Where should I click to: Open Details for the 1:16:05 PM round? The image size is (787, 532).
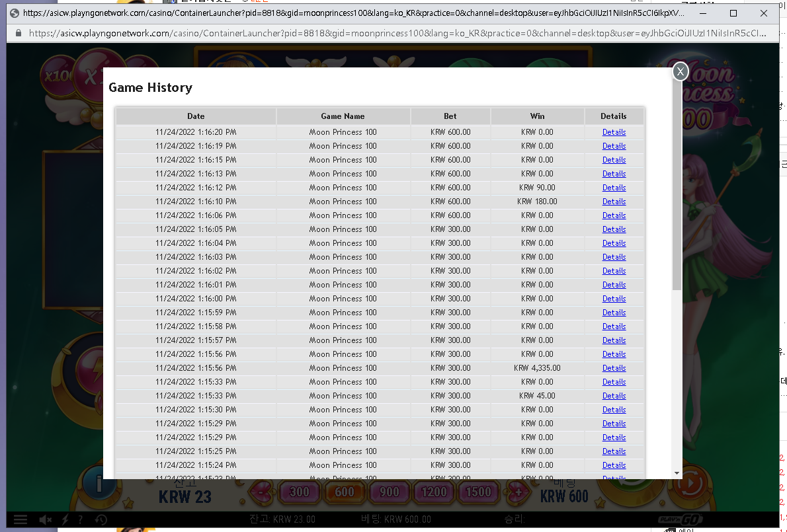614,229
